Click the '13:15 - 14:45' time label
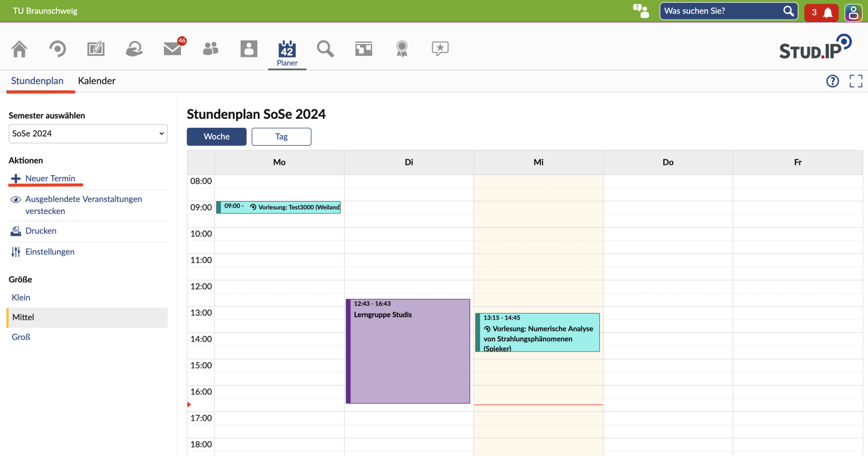Image resolution: width=868 pixels, height=456 pixels. tap(502, 318)
